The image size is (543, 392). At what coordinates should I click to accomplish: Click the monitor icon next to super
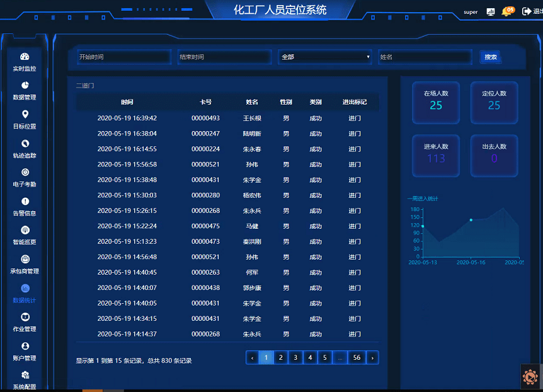pos(490,12)
